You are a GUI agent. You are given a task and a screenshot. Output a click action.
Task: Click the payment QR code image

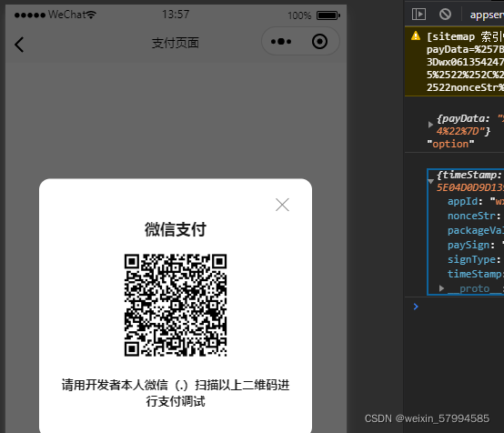176,305
